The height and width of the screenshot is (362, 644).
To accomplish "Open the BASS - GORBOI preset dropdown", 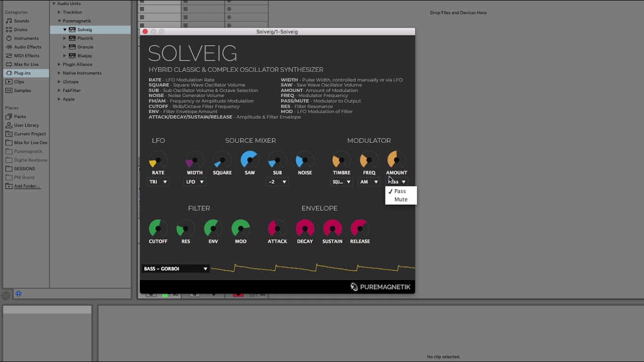I will 176,269.
